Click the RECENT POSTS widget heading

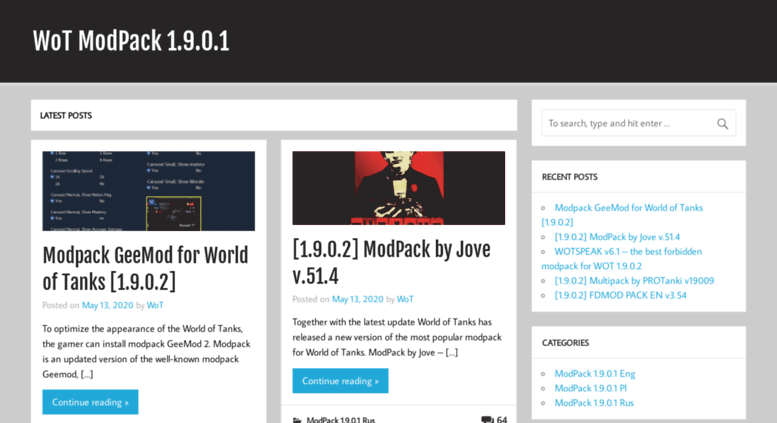pyautogui.click(x=569, y=177)
